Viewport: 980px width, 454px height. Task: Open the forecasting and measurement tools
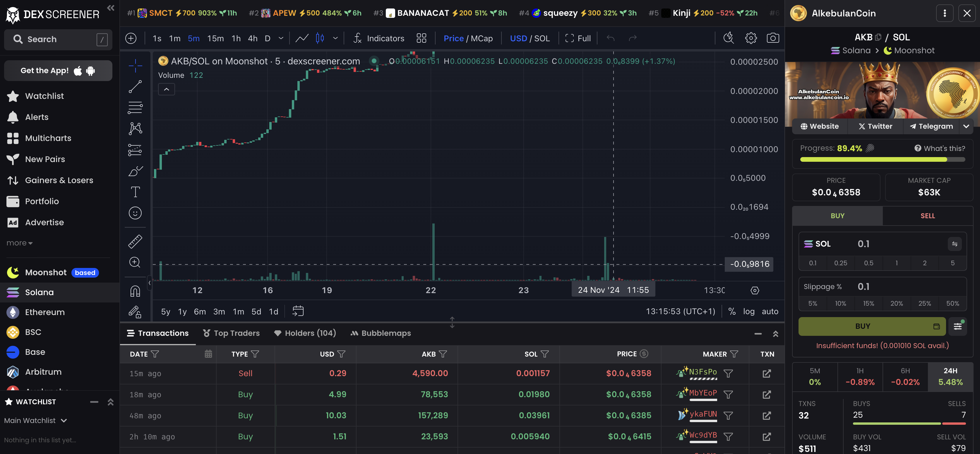coord(135,150)
